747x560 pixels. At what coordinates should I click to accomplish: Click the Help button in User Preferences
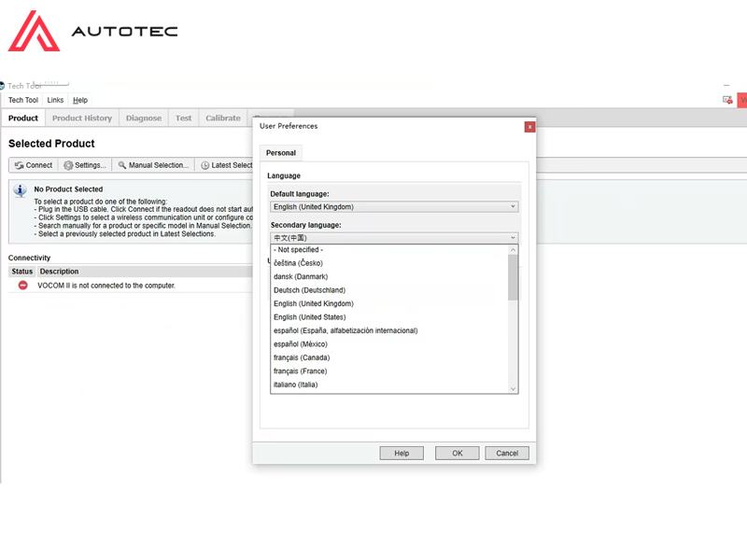coord(402,454)
